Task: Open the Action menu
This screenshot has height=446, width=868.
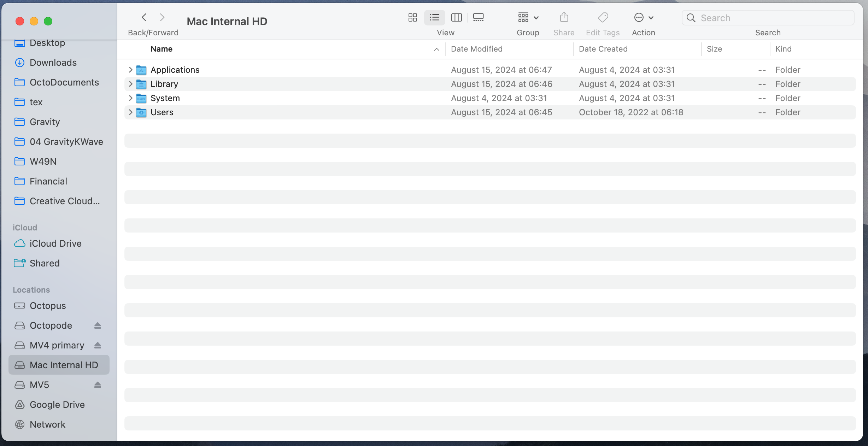Action: coord(643,17)
